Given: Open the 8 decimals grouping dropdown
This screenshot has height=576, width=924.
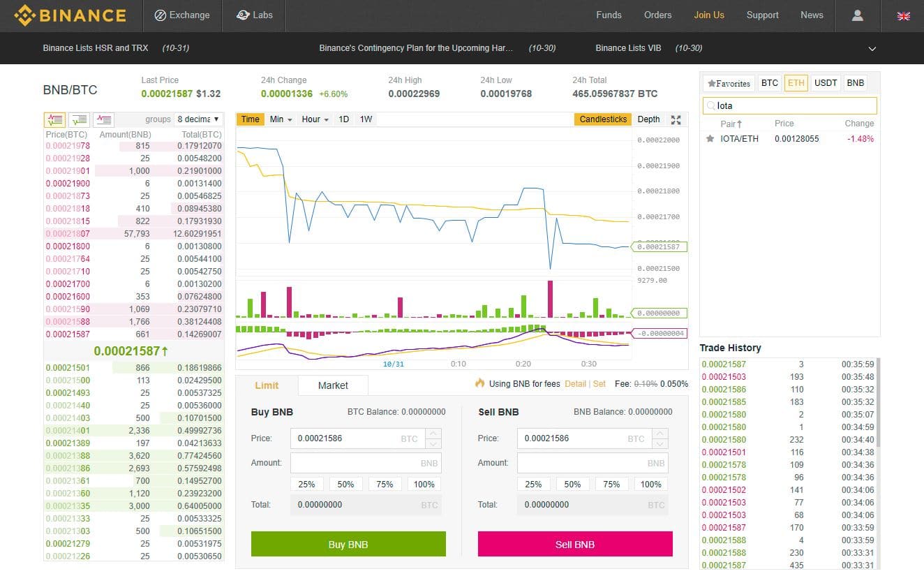Looking at the screenshot, I should (198, 119).
